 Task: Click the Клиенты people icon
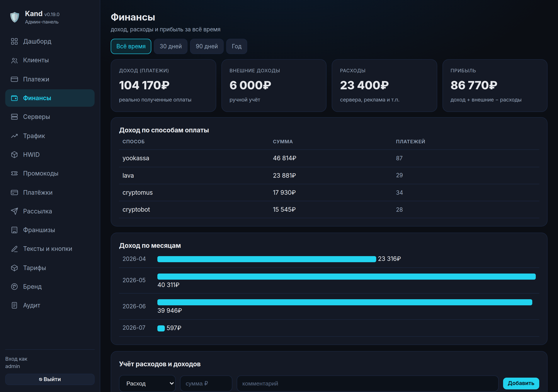point(14,60)
